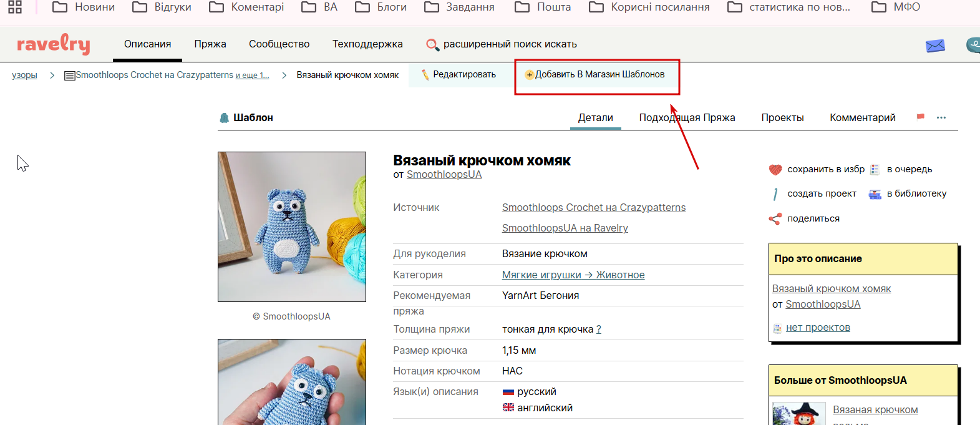
Task: Click в очередь link
Action: (x=910, y=169)
